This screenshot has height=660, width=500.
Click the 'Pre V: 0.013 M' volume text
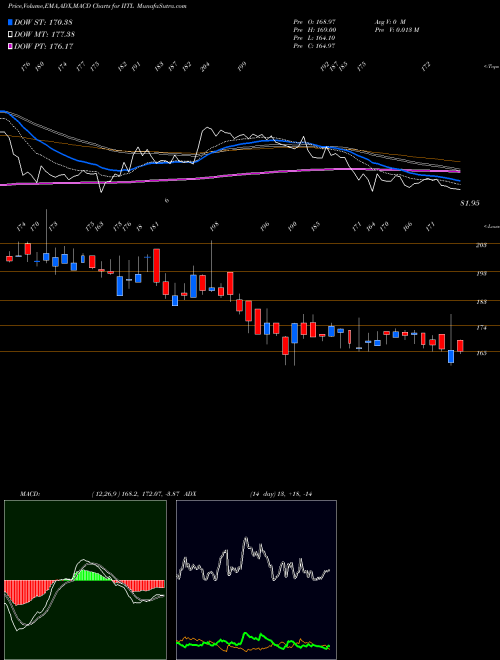point(396,30)
